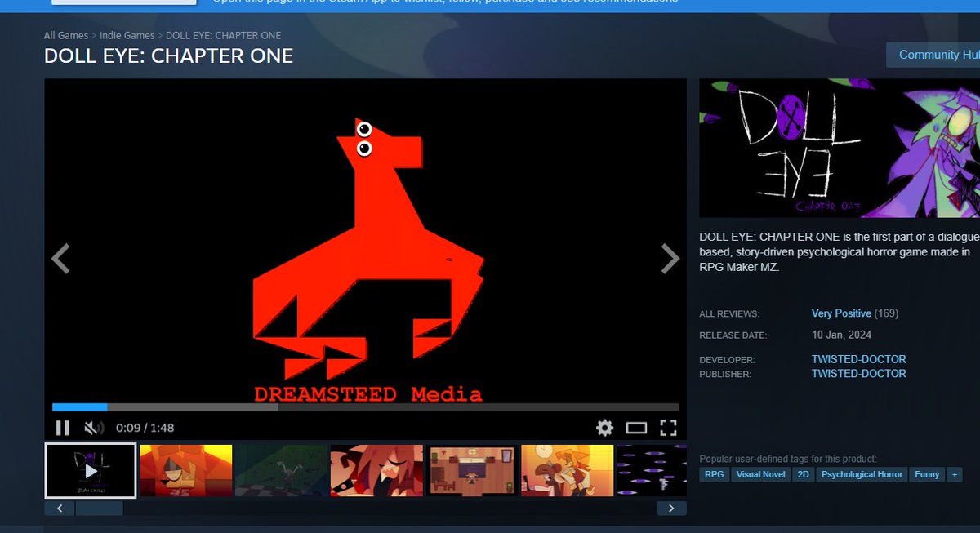Select the red-haired character thumbnail
Screen dimensions: 980x533
pos(376,471)
